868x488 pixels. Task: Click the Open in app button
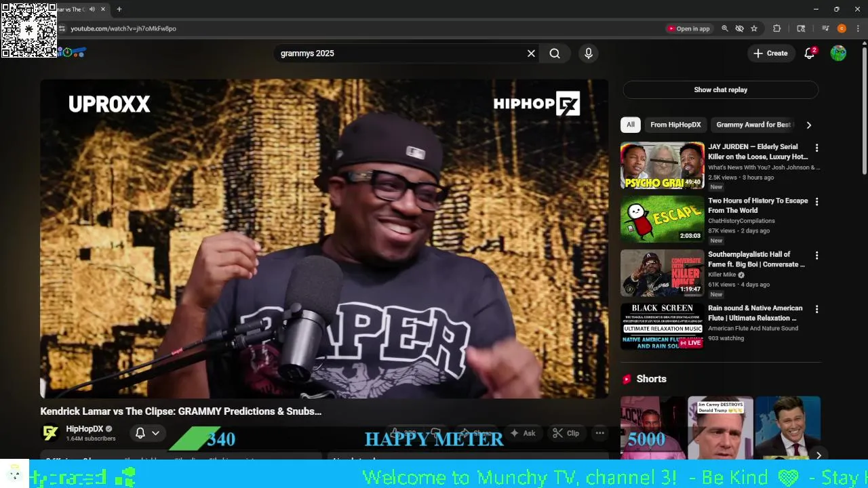pyautogui.click(x=688, y=28)
